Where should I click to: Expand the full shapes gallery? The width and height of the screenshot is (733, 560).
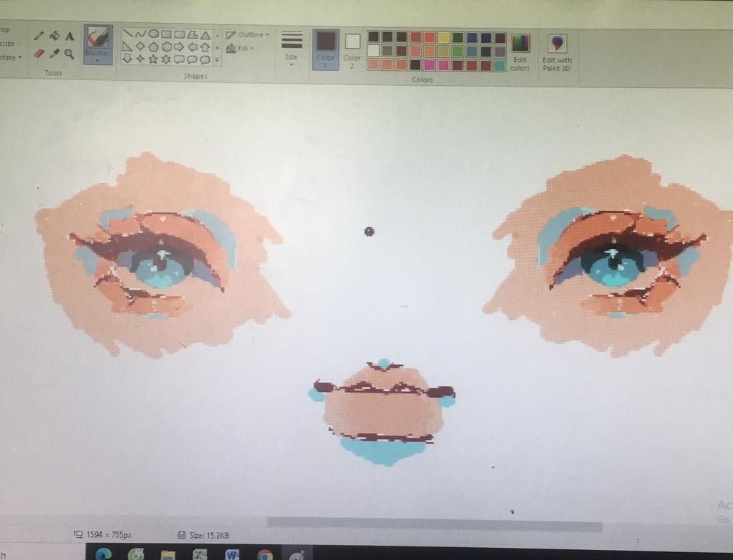(x=217, y=60)
